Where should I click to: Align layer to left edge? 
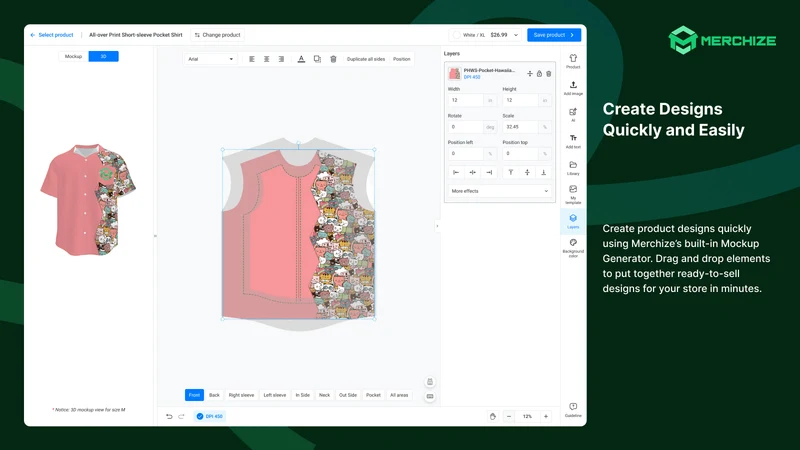pyautogui.click(x=456, y=172)
